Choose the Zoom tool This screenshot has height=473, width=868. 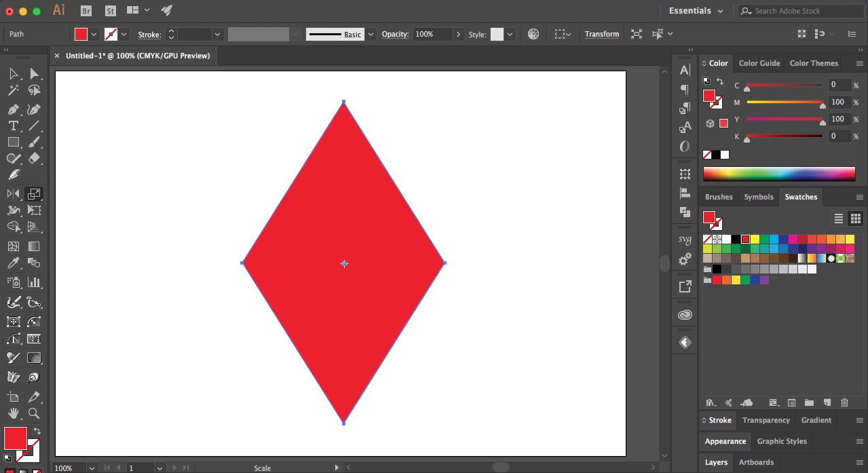(34, 413)
